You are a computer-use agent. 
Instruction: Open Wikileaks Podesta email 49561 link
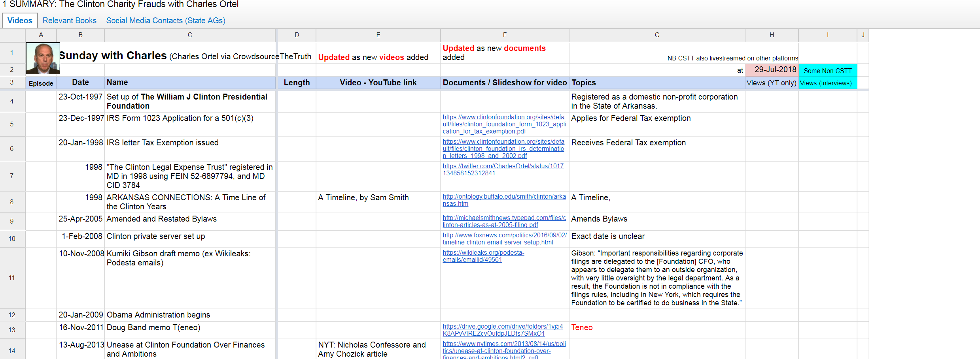pyautogui.click(x=483, y=256)
